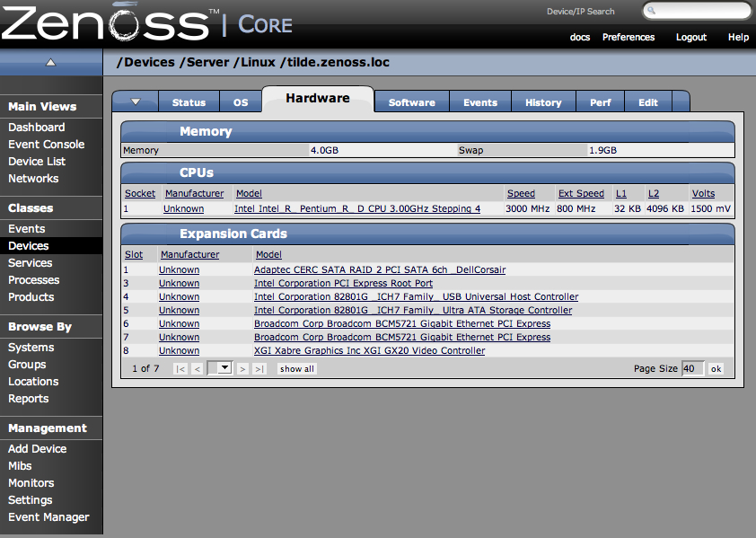Open Events under Classes
Screen dimensions: 756x538
click(x=27, y=229)
